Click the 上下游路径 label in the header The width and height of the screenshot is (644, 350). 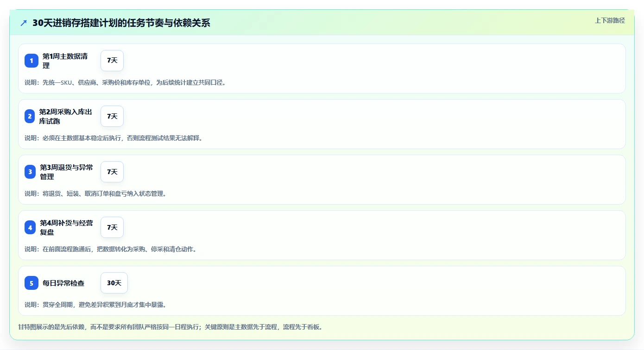pyautogui.click(x=610, y=20)
